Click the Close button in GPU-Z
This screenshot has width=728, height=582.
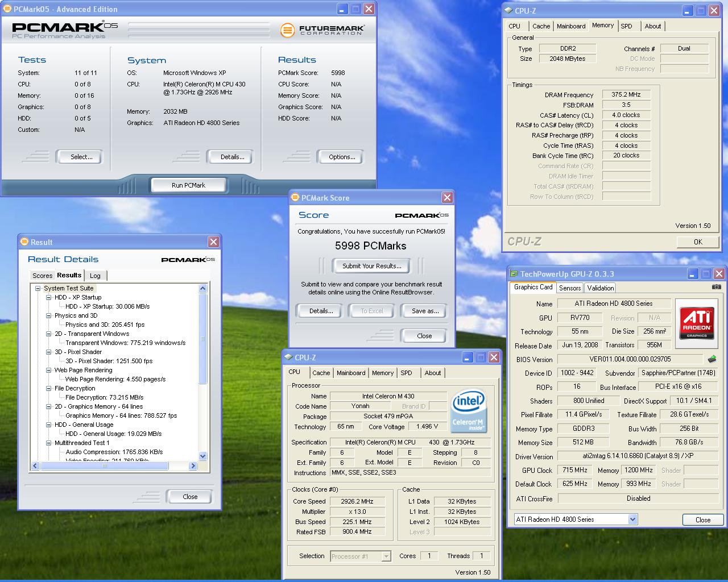[703, 519]
